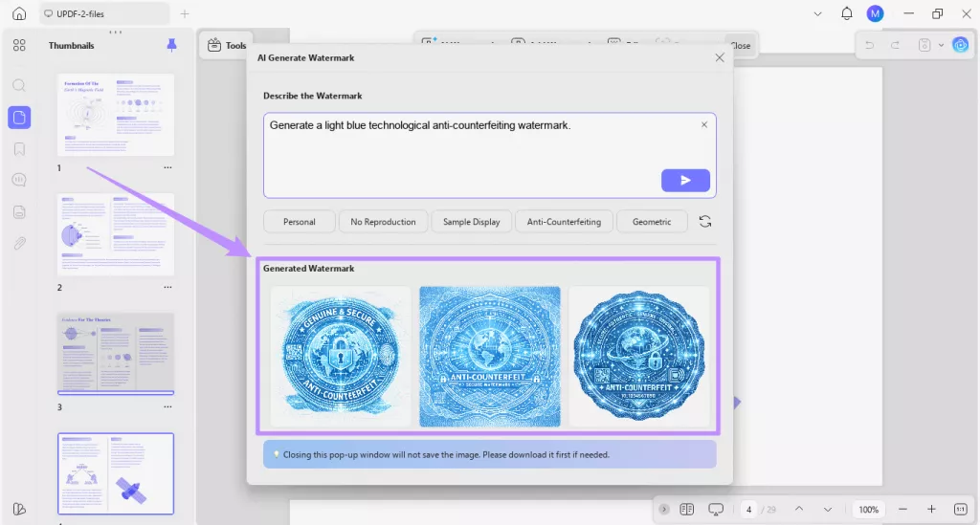Go to next page chevron
This screenshot has height=525, width=980.
(x=828, y=510)
